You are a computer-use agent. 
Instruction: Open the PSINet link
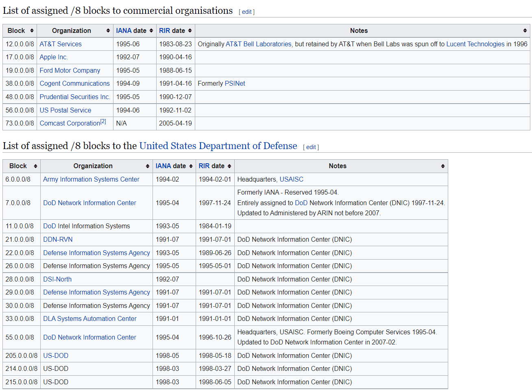tap(235, 84)
